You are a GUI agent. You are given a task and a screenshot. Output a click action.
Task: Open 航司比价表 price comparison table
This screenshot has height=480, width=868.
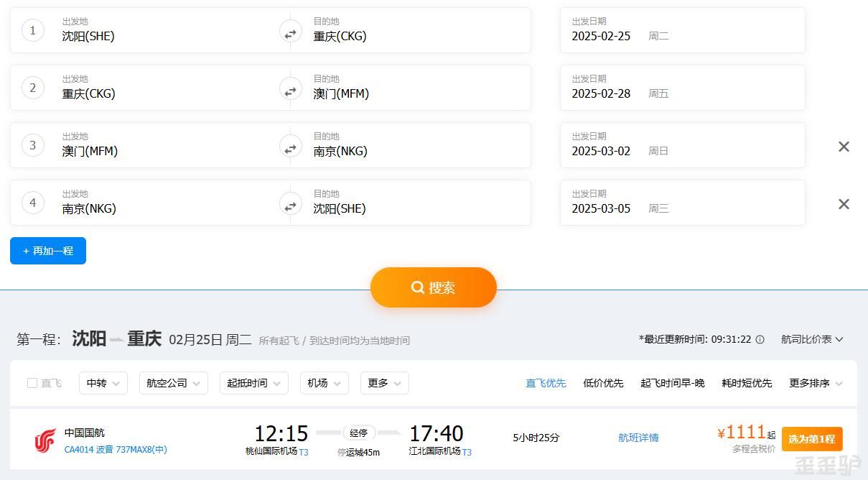tap(811, 339)
